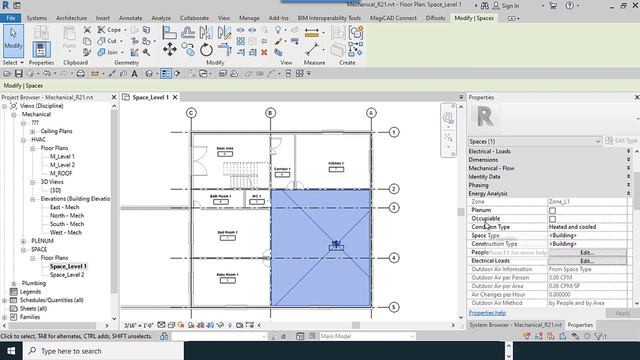
Task: Select the Space_Level 1 view tab
Action: [151, 97]
